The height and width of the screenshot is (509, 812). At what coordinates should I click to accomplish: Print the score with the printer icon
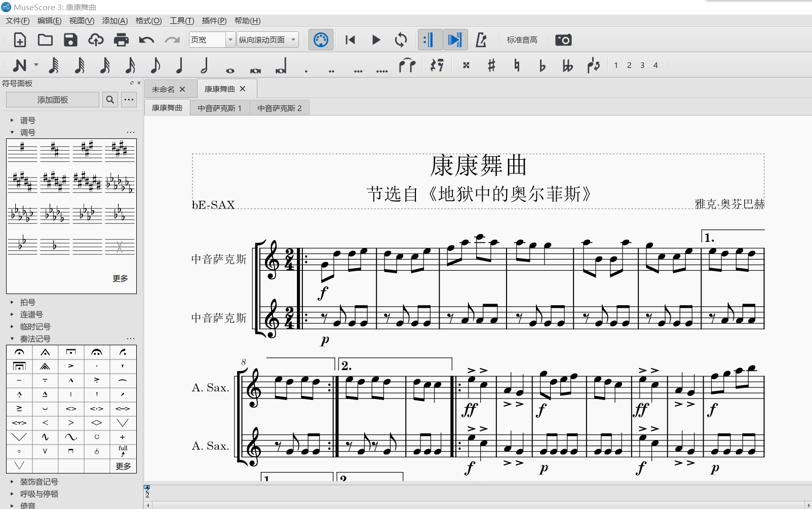[x=121, y=40]
